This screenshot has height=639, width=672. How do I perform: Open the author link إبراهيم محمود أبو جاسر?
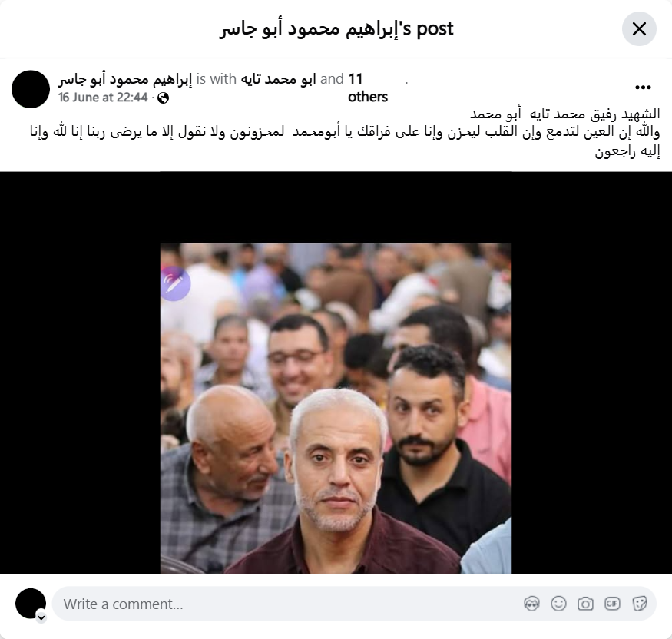point(125,79)
